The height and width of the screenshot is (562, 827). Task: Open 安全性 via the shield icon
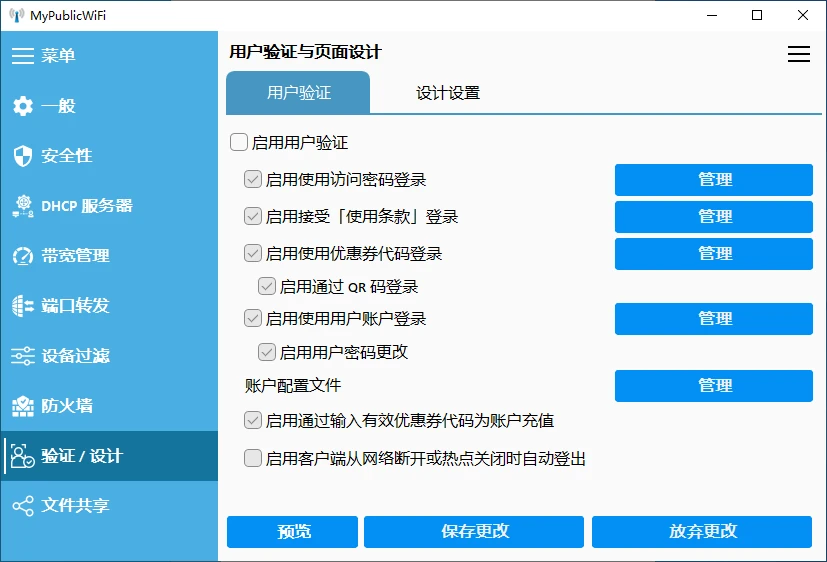22,156
